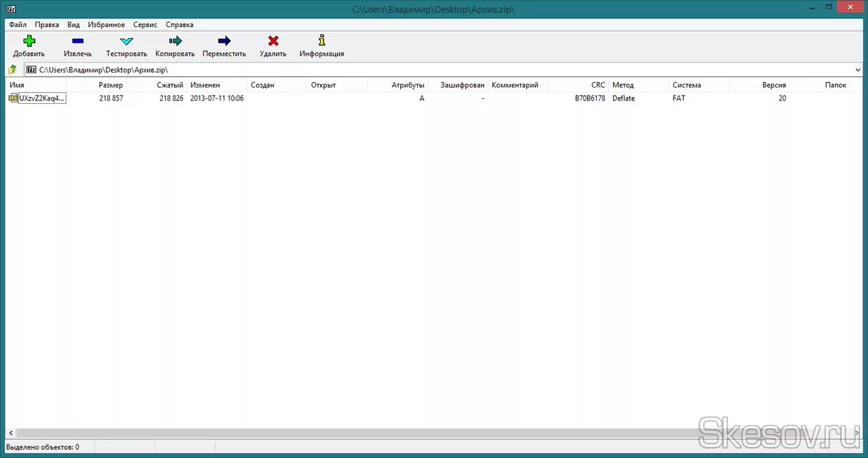868x458 pixels.
Task: Click the Переместить arrow icon
Action: pyautogui.click(x=224, y=41)
